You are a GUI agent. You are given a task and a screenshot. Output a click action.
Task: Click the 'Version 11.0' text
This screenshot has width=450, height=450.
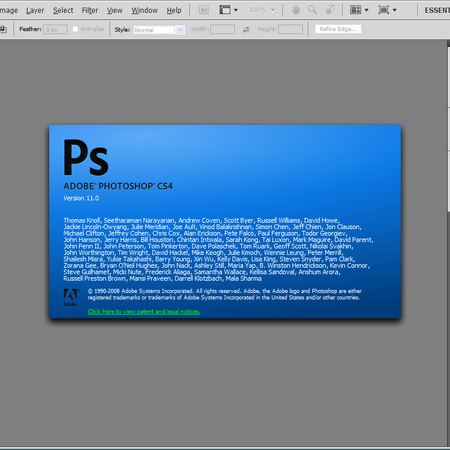[x=81, y=198]
